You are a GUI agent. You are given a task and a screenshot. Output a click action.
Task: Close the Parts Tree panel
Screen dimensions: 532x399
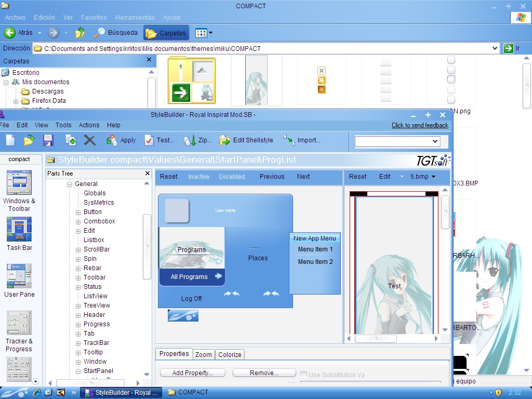[x=148, y=174]
